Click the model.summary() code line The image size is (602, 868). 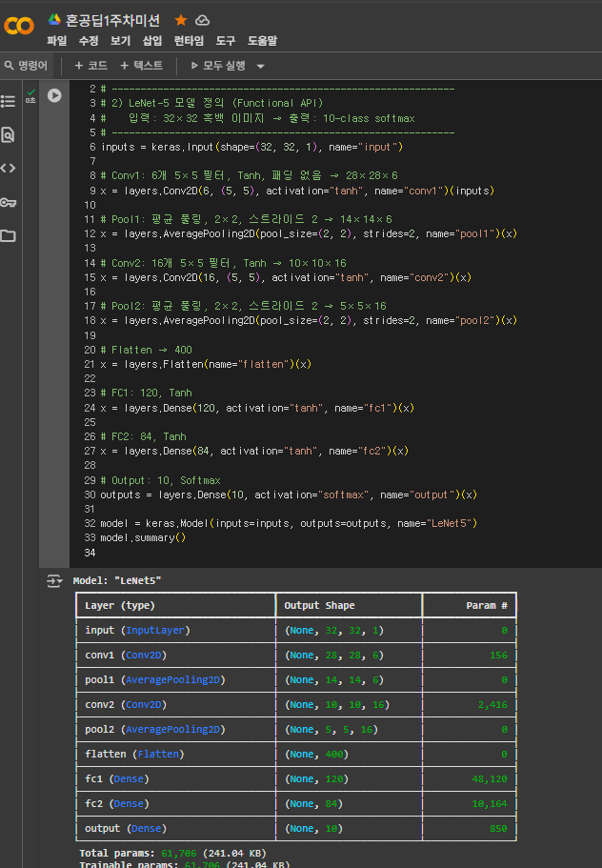(x=143, y=537)
